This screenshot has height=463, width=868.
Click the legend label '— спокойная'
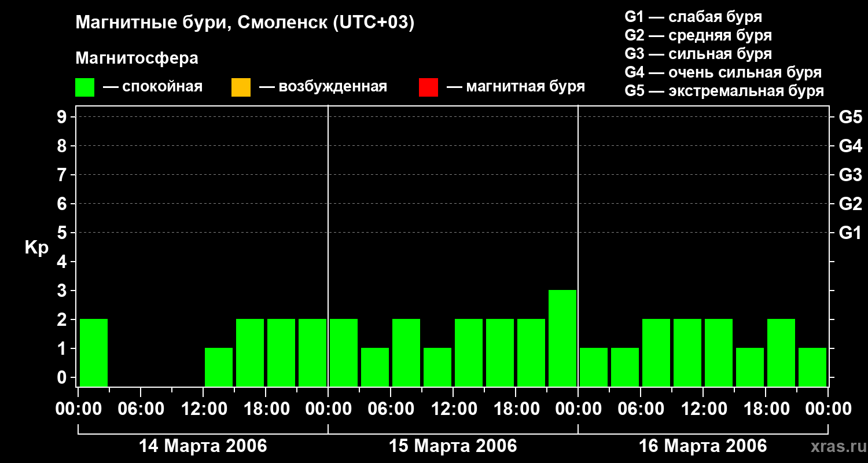(153, 87)
